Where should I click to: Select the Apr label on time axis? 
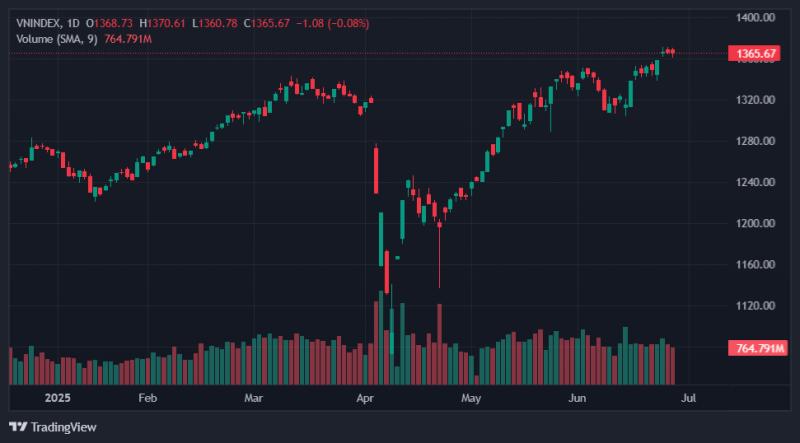pos(366,398)
